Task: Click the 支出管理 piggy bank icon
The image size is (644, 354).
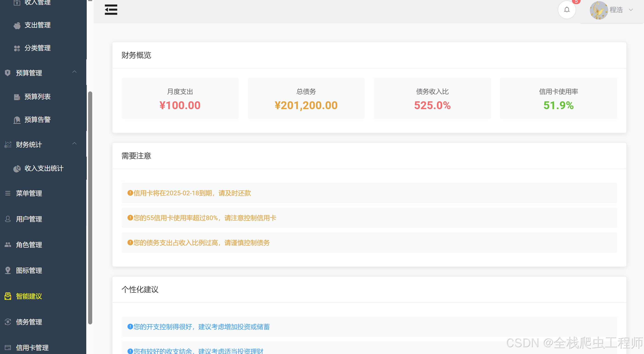Action: pos(17,25)
